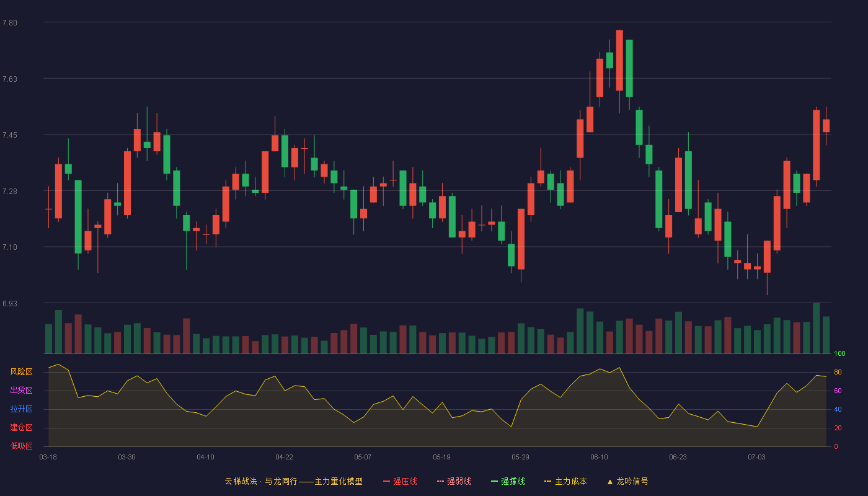Select the last red candlestick at chart's right edge

[x=826, y=126]
